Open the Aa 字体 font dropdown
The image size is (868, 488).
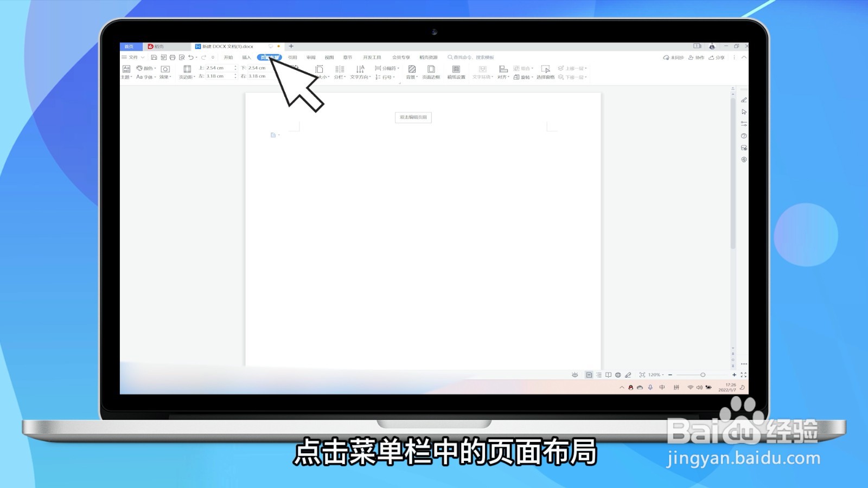[x=146, y=77]
